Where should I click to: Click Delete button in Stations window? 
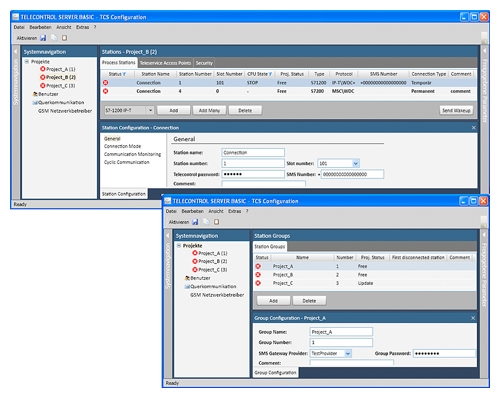245,110
